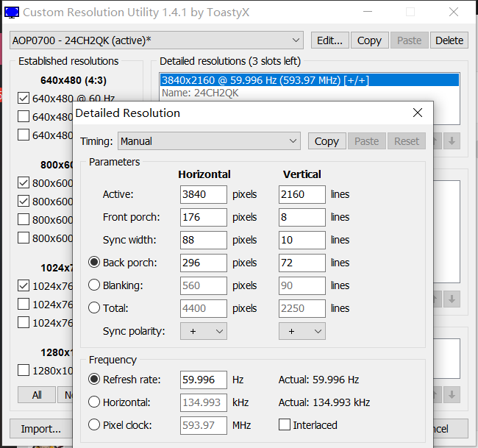Click the horizontal Active pixels field
478x448 pixels.
pyautogui.click(x=203, y=194)
